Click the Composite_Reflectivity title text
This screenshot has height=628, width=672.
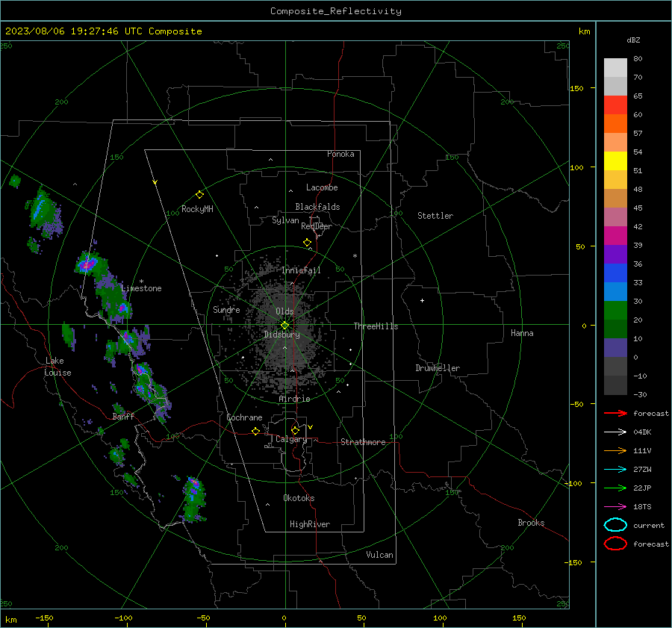click(336, 11)
